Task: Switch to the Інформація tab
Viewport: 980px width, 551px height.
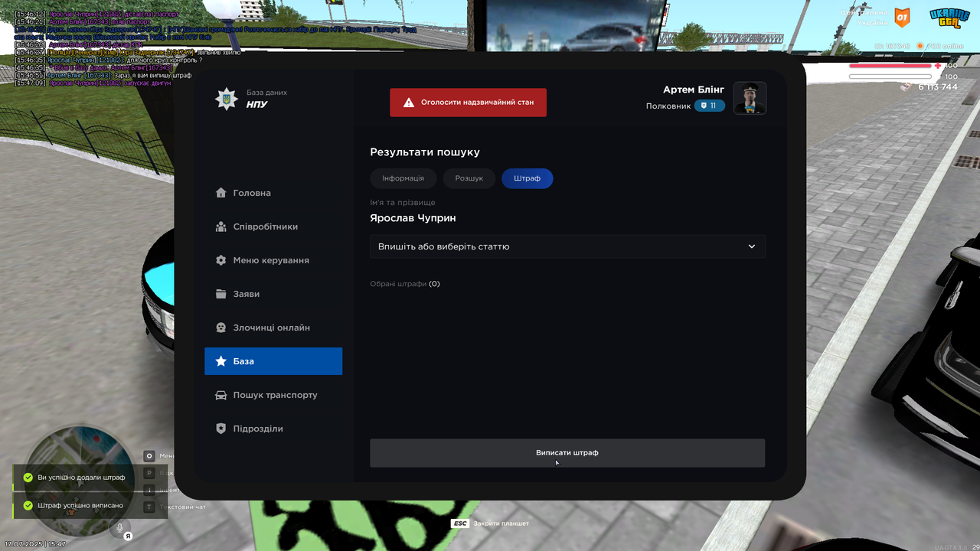Action: 403,178
